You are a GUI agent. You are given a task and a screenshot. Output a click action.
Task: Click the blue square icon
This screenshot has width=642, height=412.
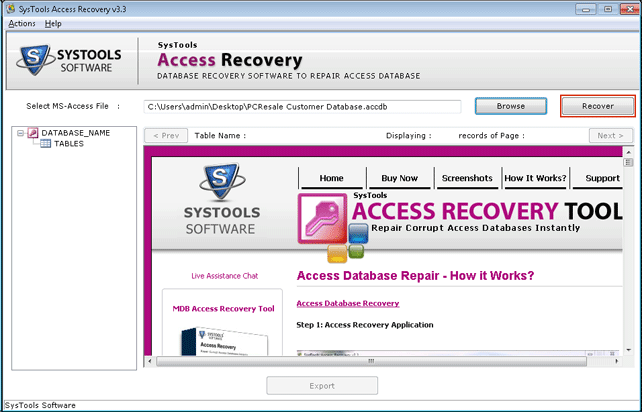coord(358,233)
